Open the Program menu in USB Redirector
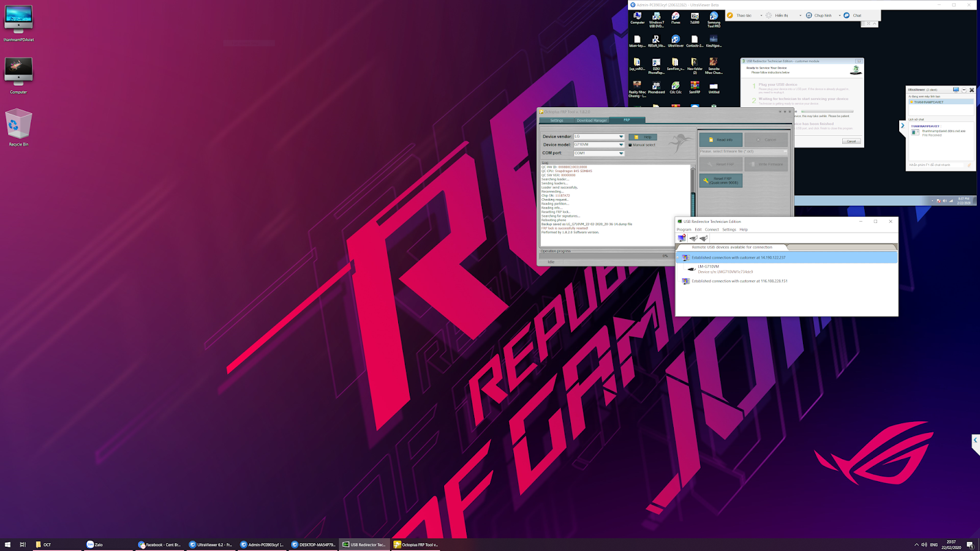The width and height of the screenshot is (980, 551). click(684, 230)
